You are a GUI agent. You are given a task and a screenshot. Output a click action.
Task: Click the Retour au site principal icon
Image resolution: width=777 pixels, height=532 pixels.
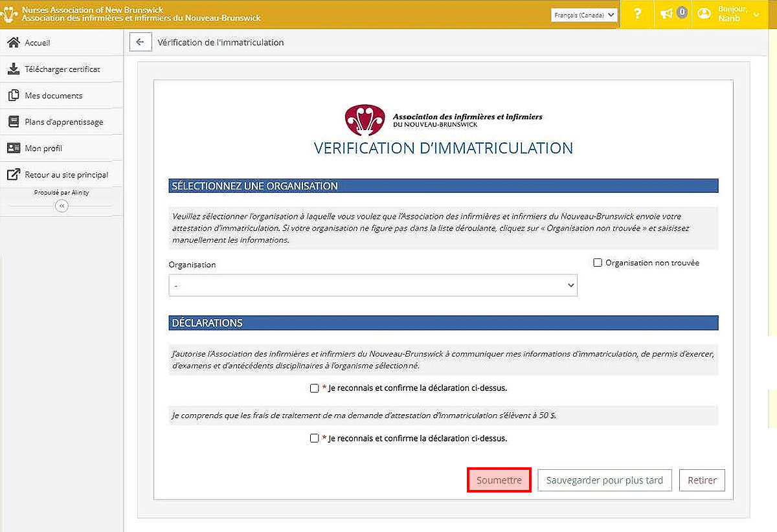[x=13, y=175]
